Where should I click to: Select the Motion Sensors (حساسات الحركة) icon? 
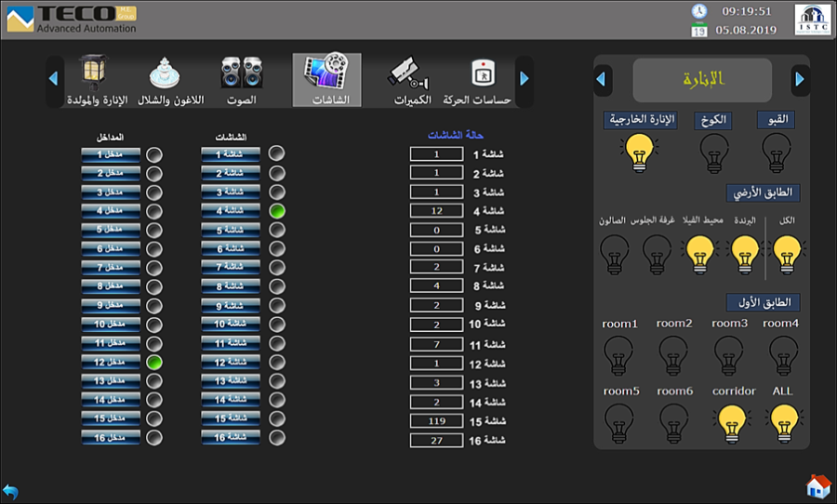click(x=479, y=76)
